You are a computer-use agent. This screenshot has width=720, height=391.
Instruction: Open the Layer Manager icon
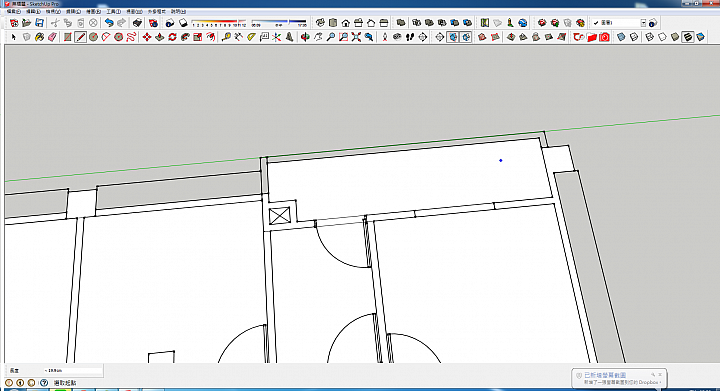tap(653, 22)
